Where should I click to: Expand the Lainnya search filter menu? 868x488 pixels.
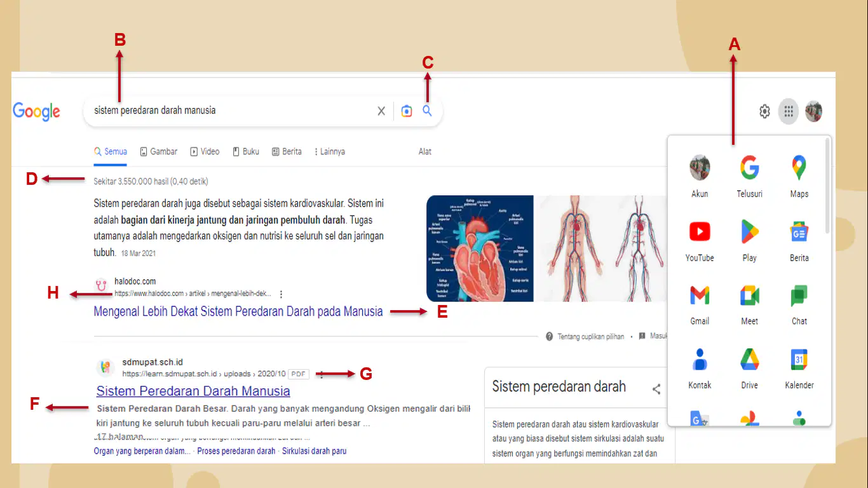point(330,152)
